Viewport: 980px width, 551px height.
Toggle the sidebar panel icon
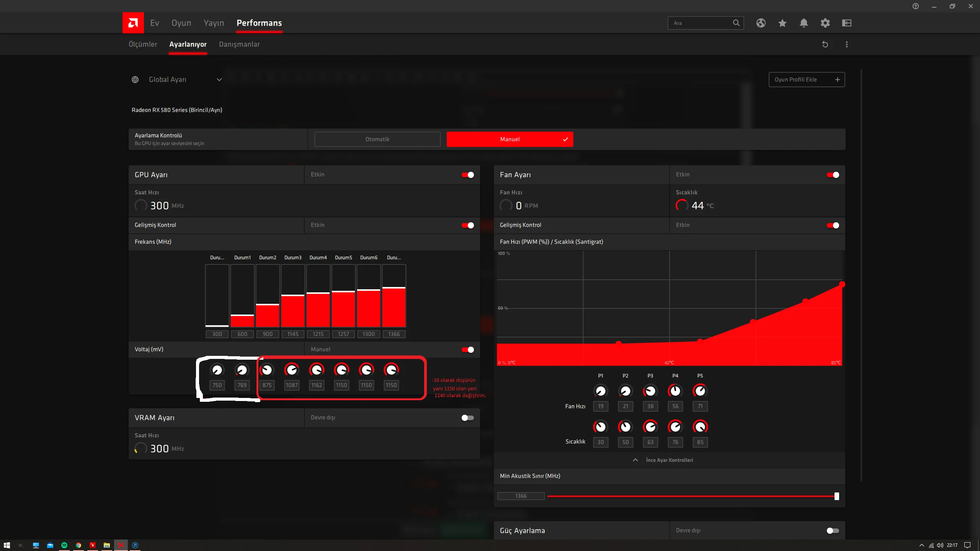pos(846,23)
